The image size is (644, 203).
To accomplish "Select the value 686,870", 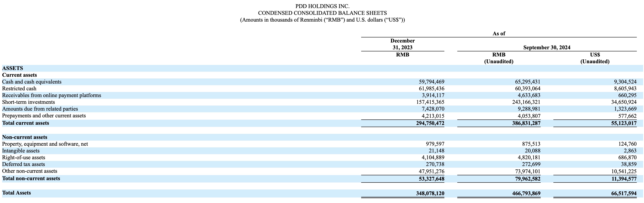I will click(x=627, y=157).
